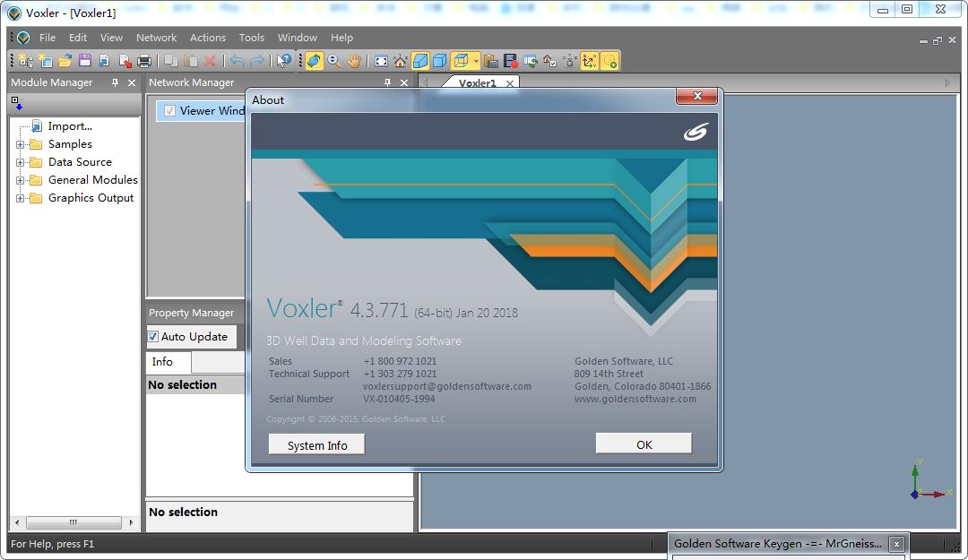Expand the Graphics Output folder node

[21, 198]
